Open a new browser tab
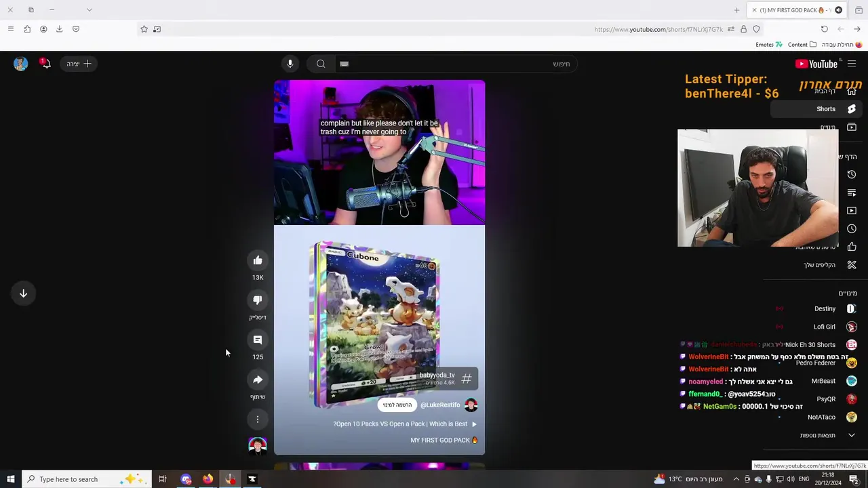 point(736,10)
